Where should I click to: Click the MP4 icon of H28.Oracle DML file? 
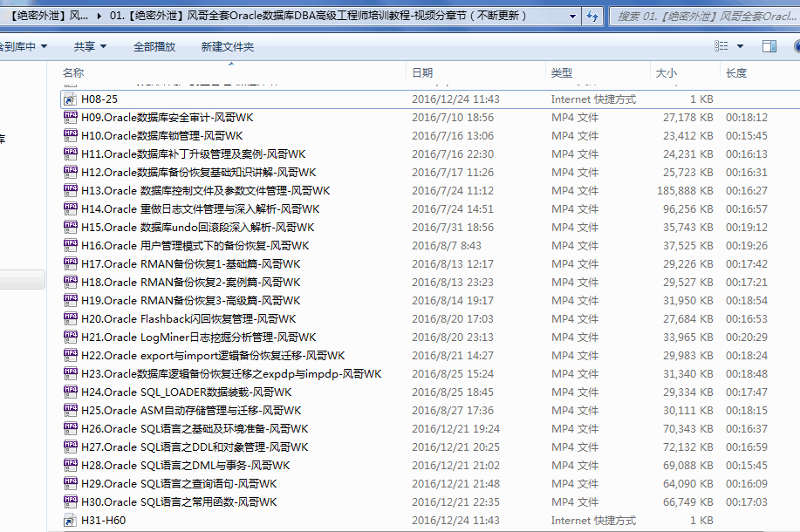click(70, 466)
